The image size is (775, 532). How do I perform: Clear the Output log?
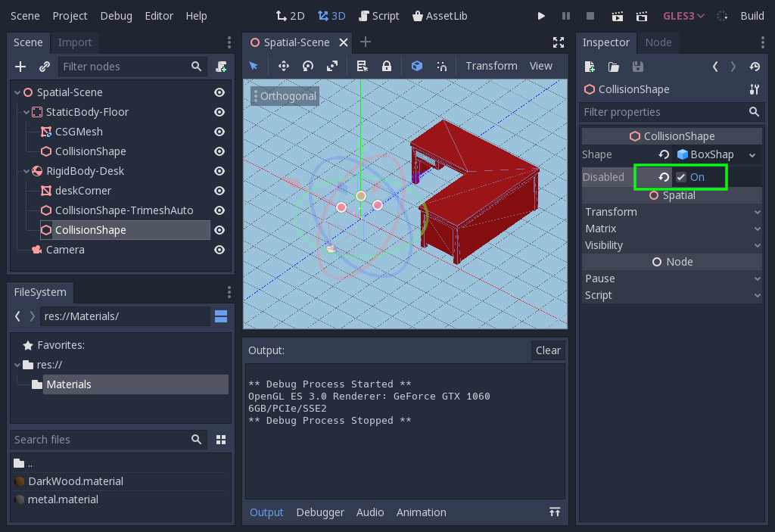pos(548,350)
